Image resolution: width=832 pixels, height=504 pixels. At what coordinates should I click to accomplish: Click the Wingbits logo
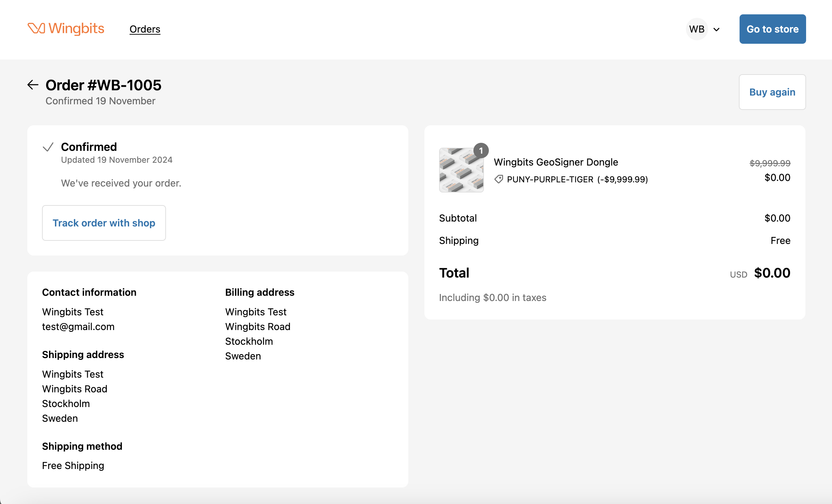66,29
